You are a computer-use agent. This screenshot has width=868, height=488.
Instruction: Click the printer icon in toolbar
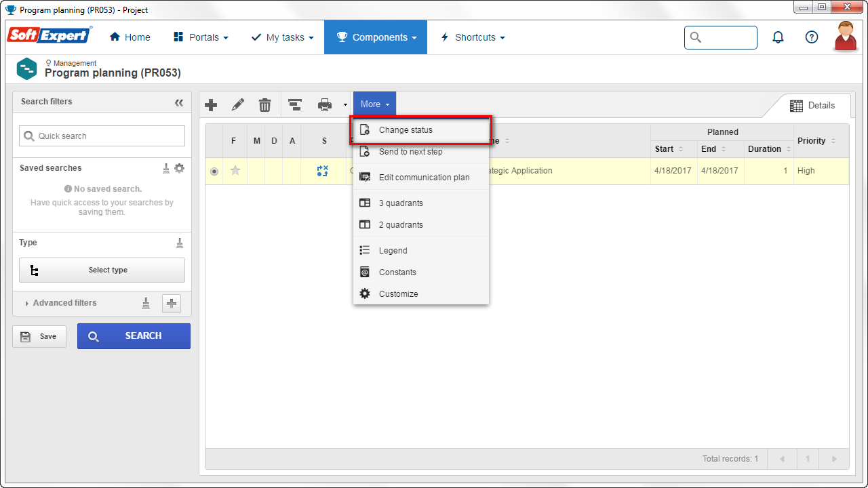(325, 105)
